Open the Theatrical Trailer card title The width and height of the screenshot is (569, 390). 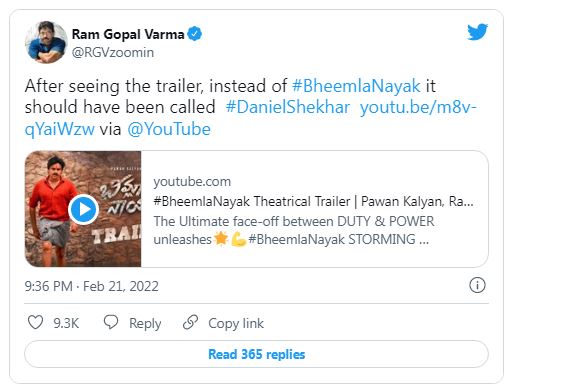pyautogui.click(x=314, y=201)
